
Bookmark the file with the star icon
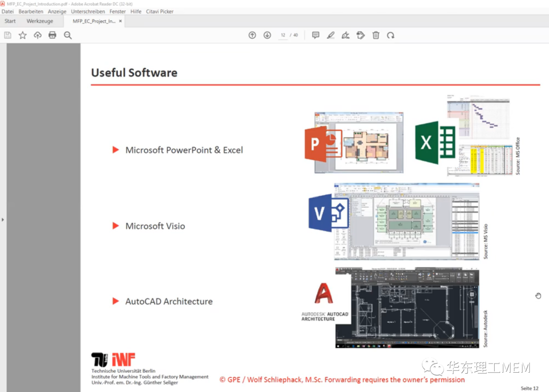click(22, 35)
